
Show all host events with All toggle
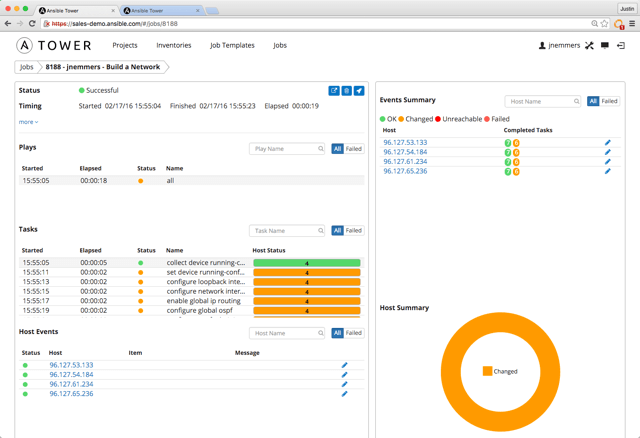337,333
